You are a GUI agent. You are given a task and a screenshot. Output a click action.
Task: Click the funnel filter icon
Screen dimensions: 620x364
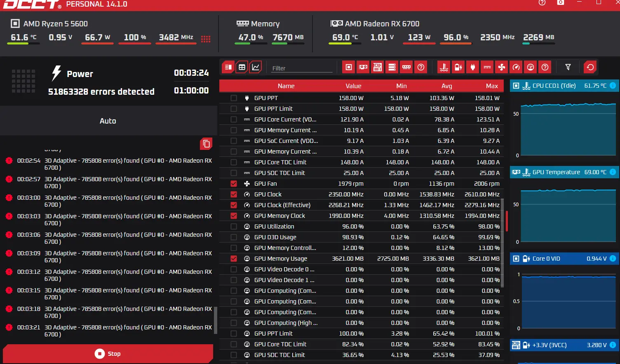tap(568, 67)
